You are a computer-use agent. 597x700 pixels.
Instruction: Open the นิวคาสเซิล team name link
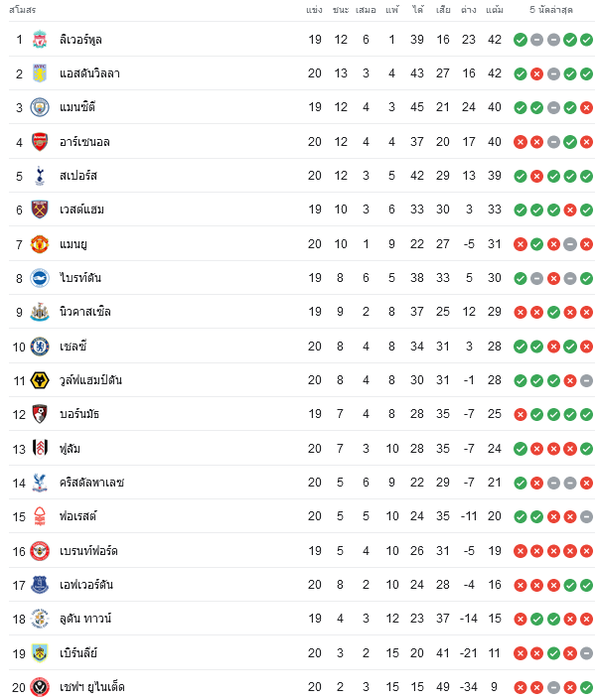coord(85,312)
